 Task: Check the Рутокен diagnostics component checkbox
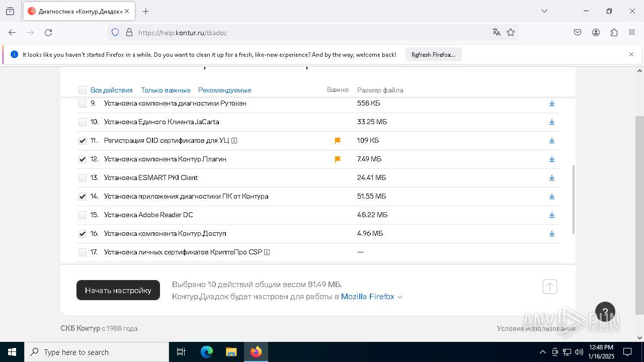click(x=83, y=104)
